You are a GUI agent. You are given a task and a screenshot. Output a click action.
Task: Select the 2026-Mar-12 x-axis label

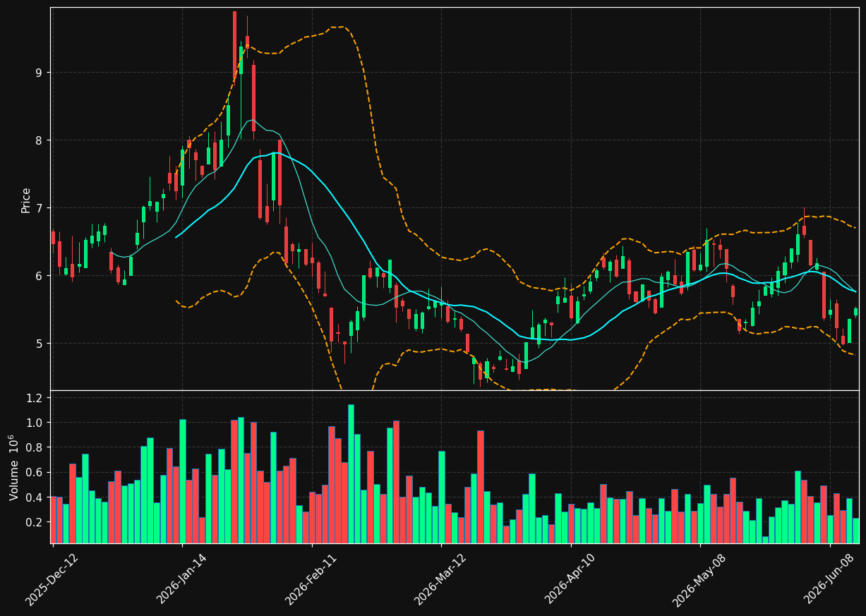pyautogui.click(x=440, y=579)
